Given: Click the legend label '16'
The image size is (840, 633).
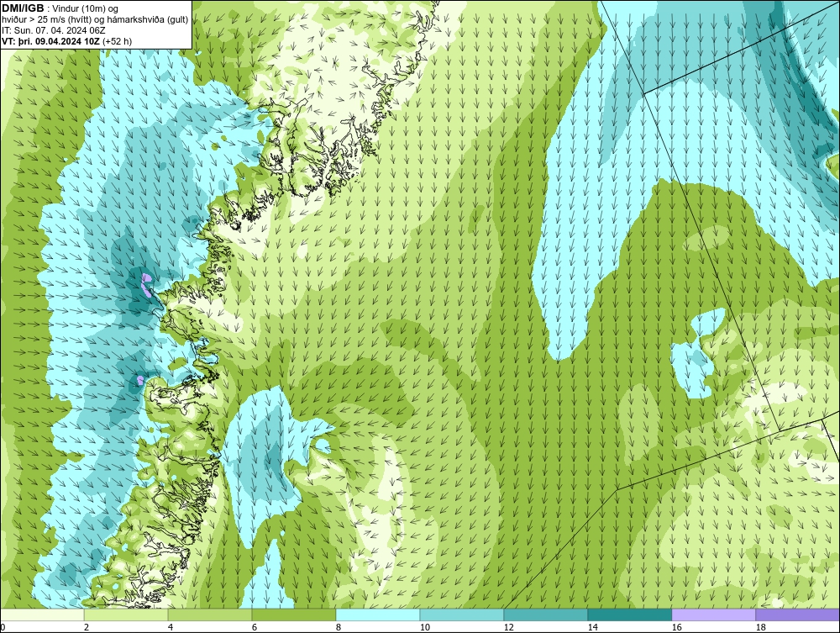Looking at the screenshot, I should 676,627.
